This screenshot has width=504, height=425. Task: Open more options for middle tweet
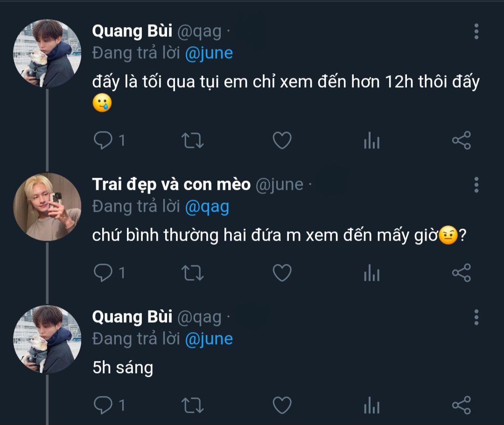pos(476,185)
